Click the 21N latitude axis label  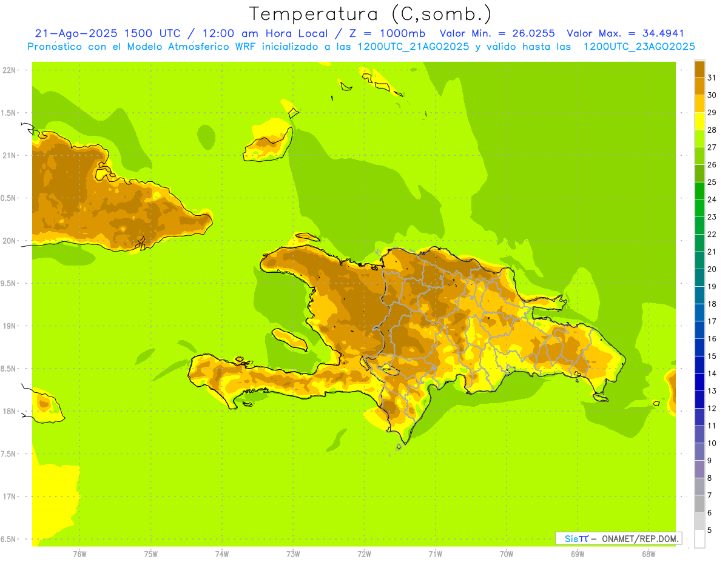coord(9,155)
